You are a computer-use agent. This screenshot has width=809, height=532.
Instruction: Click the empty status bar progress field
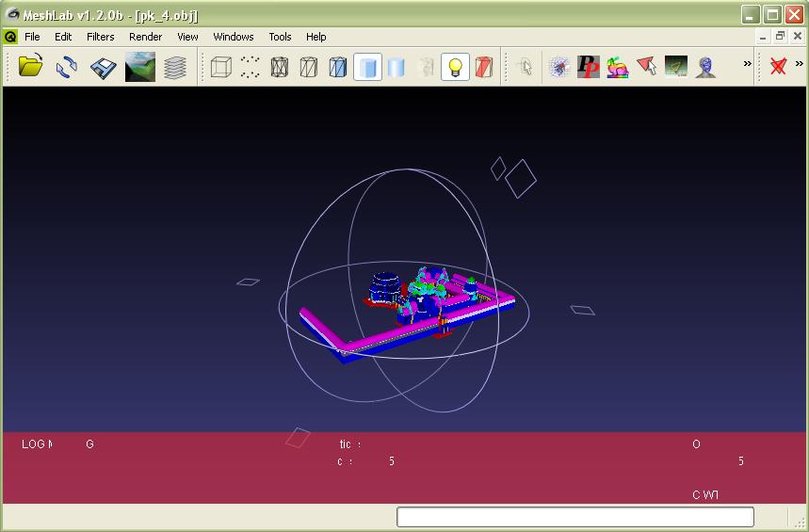click(x=575, y=517)
